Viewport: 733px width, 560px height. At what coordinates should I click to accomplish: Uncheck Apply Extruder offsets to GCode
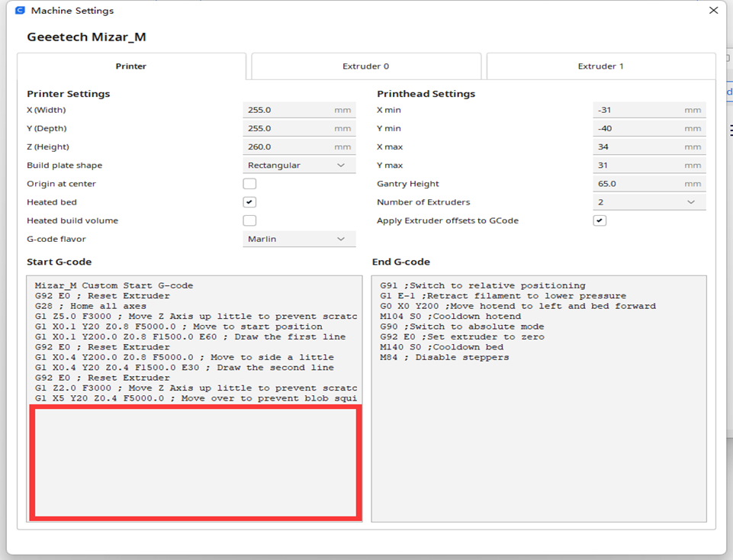coord(600,220)
